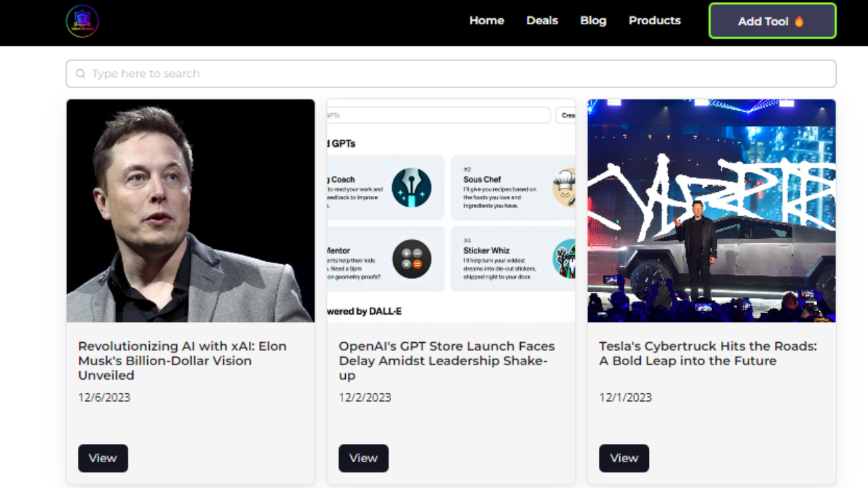Open the GPT Store screenshot thumbnail
Viewport: 868px width, 488px height.
click(451, 211)
